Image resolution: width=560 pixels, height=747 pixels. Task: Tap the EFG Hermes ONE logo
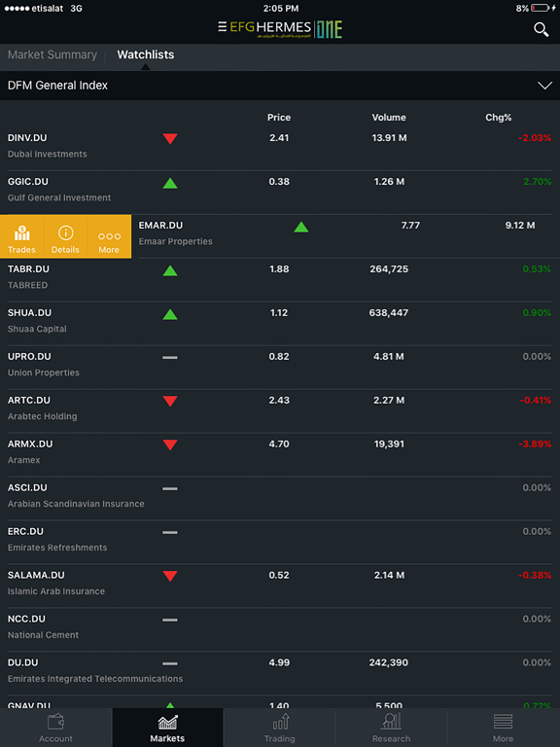pyautogui.click(x=286, y=29)
